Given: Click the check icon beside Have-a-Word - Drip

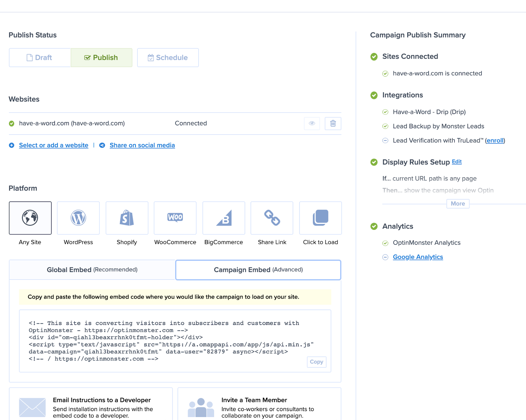Looking at the screenshot, I should tap(385, 112).
